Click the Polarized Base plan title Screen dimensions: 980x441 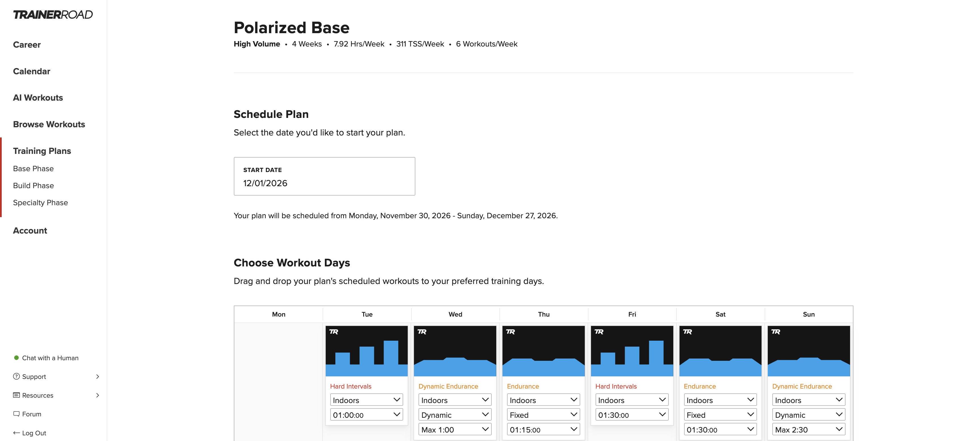pyautogui.click(x=292, y=27)
